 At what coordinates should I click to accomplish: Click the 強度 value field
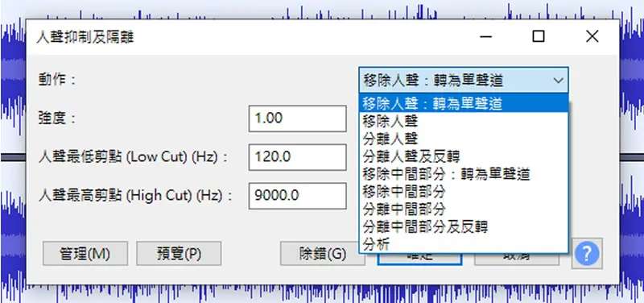coord(297,118)
